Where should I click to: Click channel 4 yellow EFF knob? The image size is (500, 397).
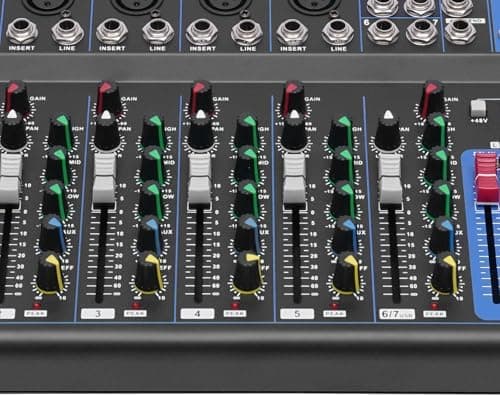(x=248, y=272)
